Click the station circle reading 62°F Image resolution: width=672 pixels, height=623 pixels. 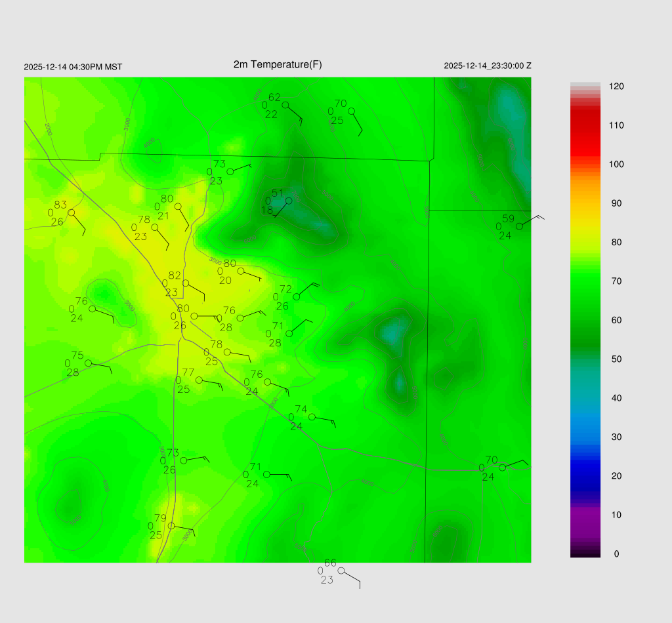(285, 105)
